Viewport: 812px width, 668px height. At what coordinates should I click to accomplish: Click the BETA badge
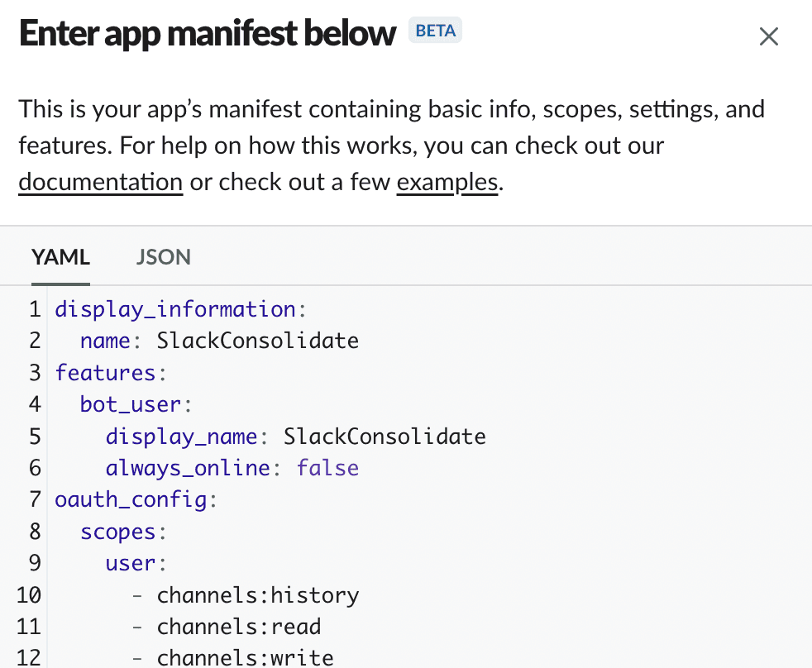point(435,31)
